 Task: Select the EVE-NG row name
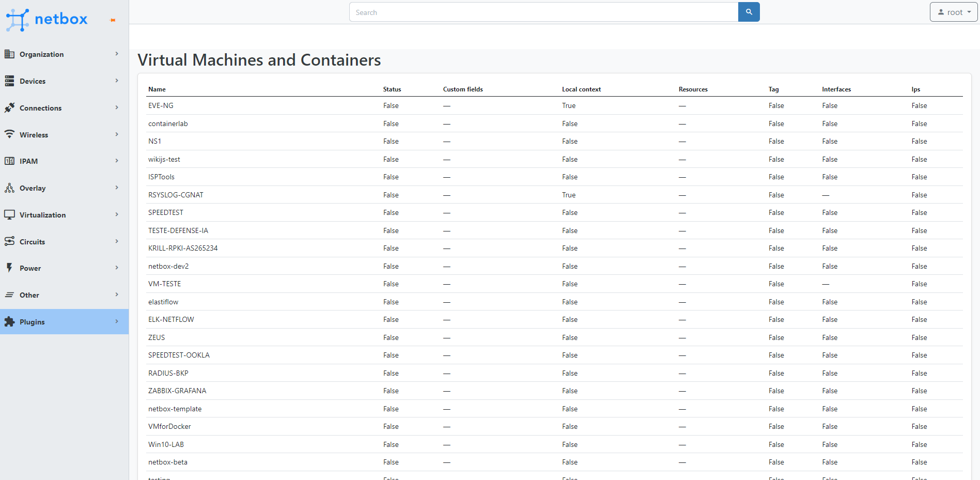161,105
